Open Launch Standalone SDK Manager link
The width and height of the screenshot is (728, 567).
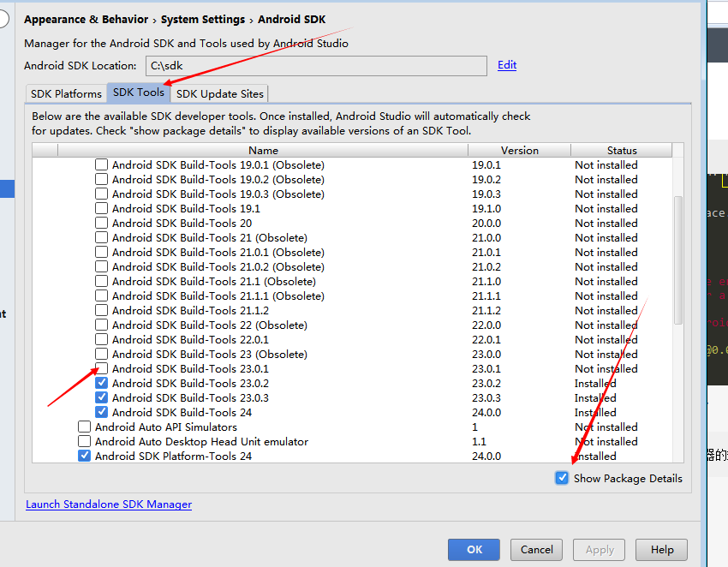tap(109, 504)
